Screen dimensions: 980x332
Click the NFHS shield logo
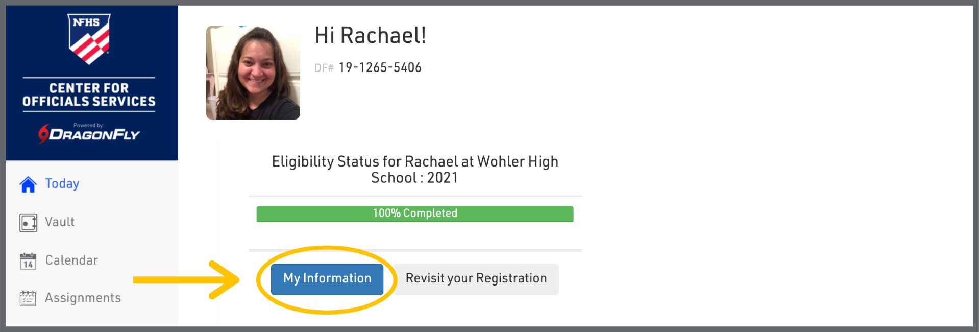pyautogui.click(x=89, y=39)
